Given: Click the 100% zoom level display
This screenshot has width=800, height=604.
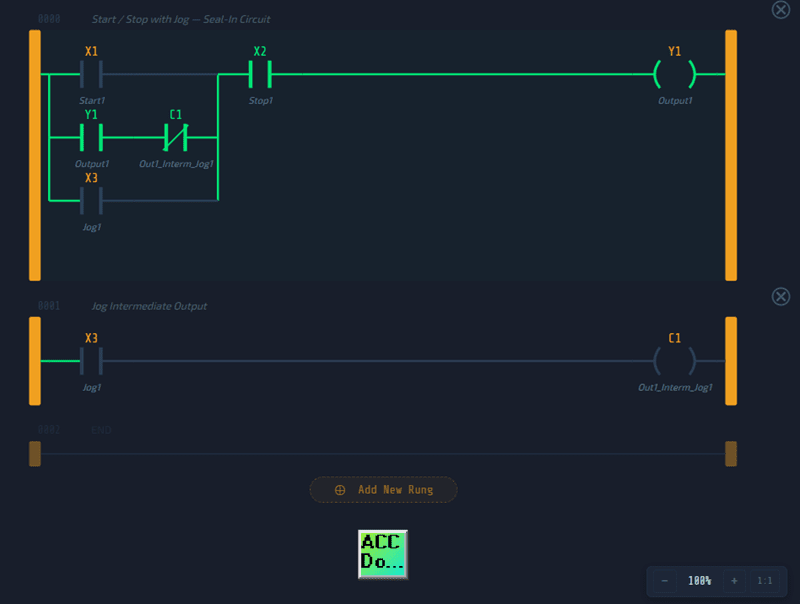Looking at the screenshot, I should 699,581.
